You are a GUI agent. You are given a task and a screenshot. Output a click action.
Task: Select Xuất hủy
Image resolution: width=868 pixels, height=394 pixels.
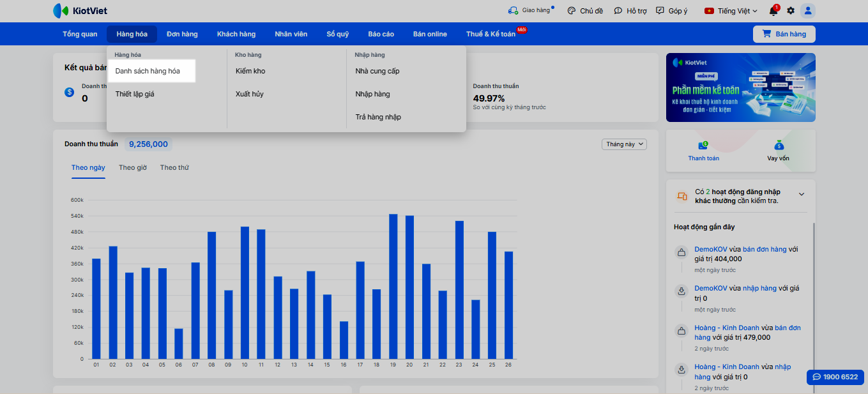(x=249, y=94)
